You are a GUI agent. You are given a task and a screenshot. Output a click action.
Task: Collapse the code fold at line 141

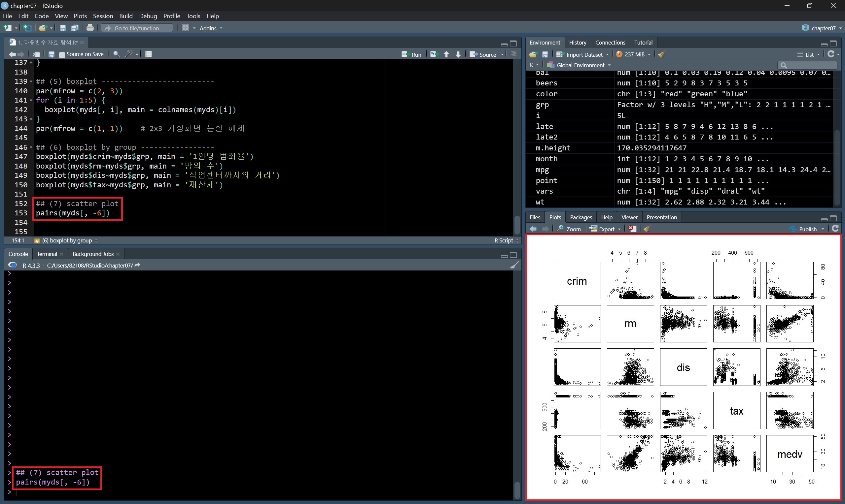tap(31, 100)
